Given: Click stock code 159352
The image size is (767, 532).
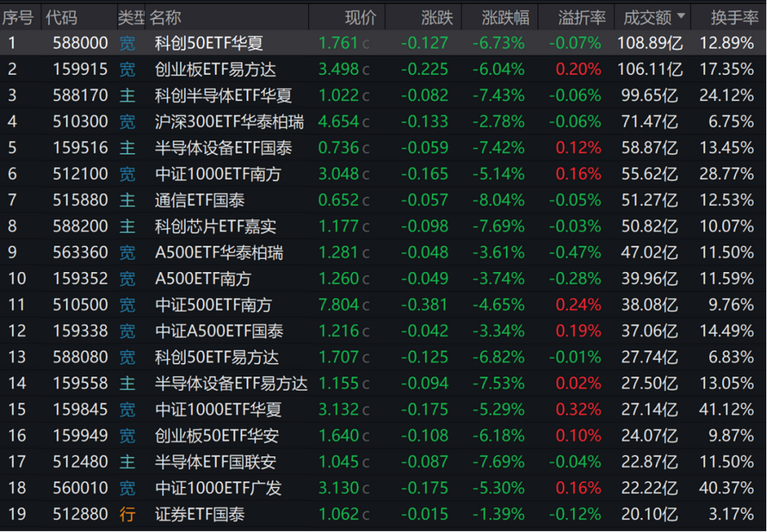Looking at the screenshot, I should pos(81,279).
